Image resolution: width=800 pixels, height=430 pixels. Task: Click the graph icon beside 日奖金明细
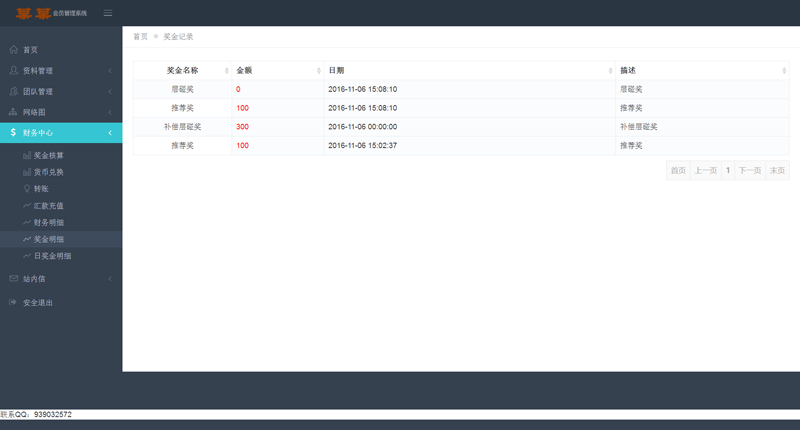27,256
